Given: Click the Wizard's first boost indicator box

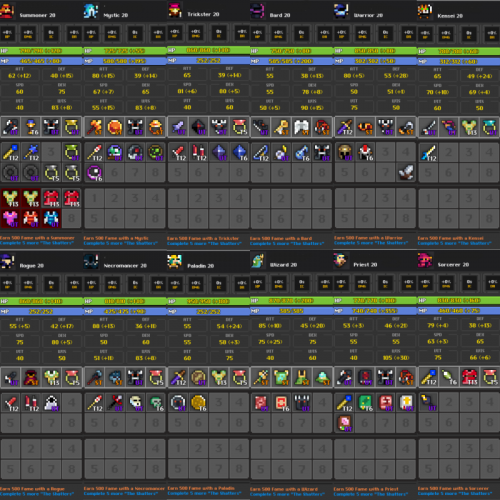Looking at the screenshot, I should [x=258, y=283].
